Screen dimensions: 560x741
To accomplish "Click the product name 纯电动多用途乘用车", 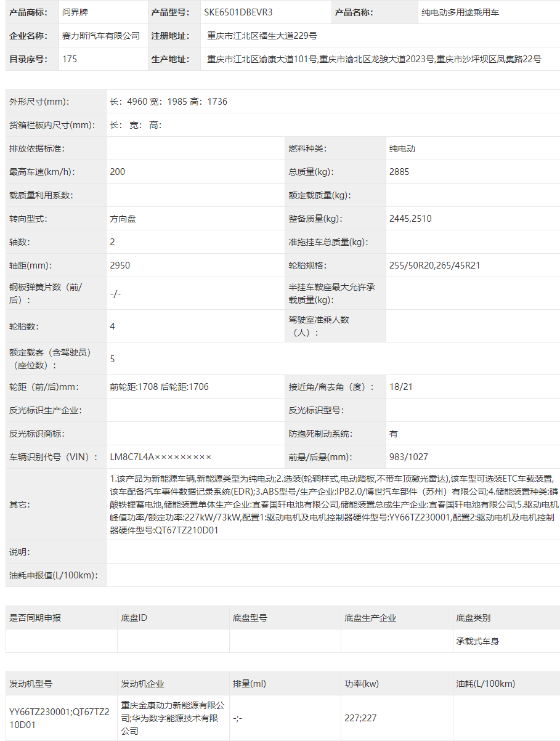I will pyautogui.click(x=460, y=12).
